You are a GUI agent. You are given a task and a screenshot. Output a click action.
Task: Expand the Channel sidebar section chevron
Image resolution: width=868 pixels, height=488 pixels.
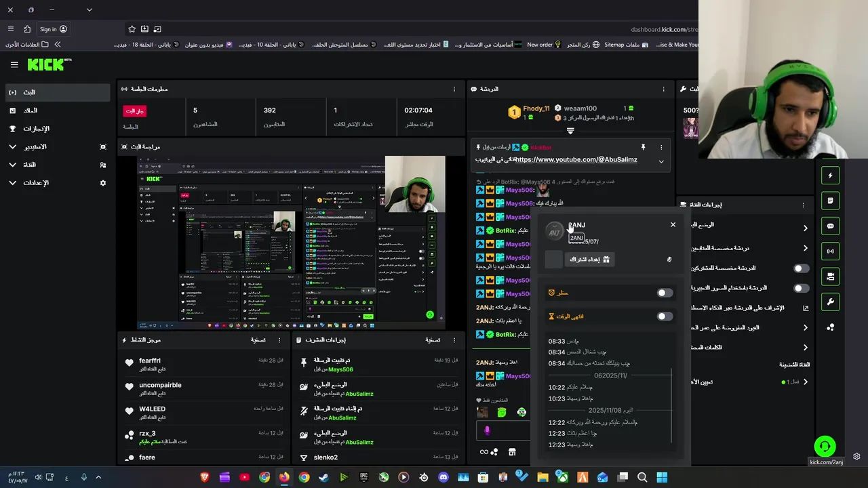coord(12,165)
